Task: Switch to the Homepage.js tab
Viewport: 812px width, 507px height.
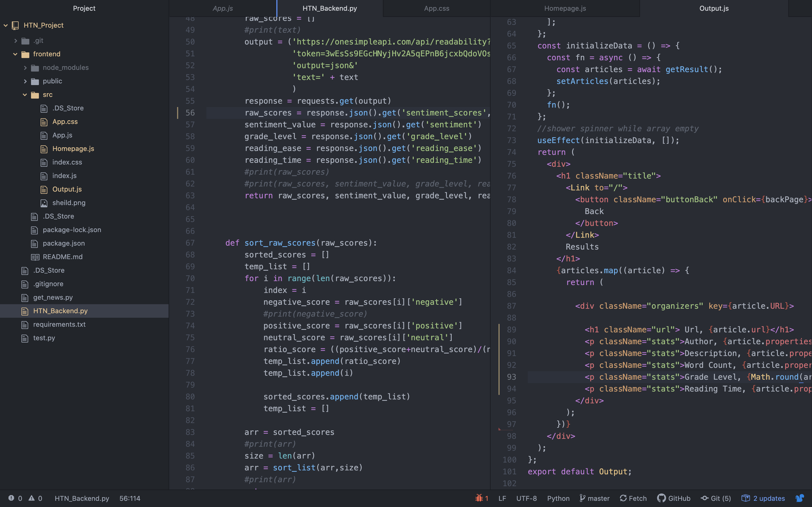Action: coord(565,8)
